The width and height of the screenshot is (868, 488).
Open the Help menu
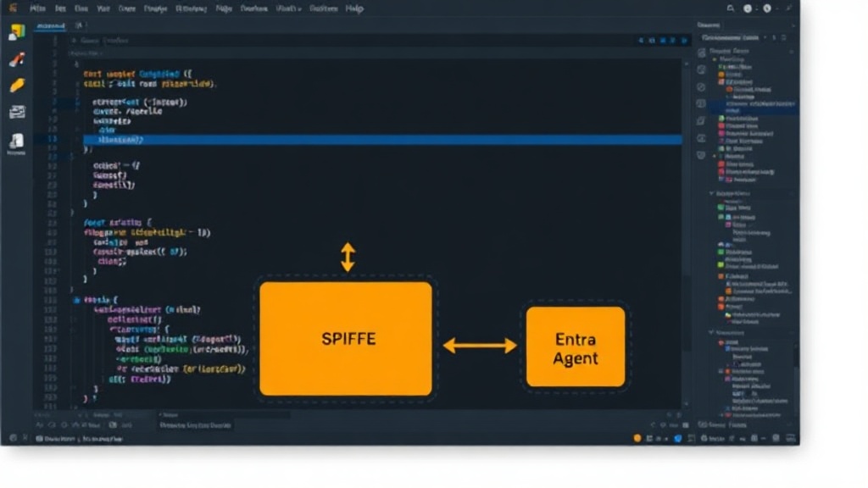(x=354, y=8)
